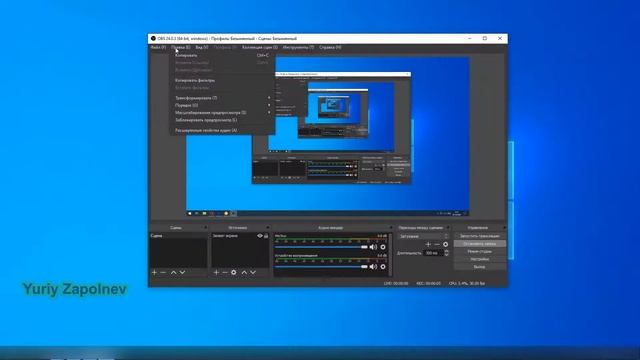Add a new scene with plus icon

point(154,272)
